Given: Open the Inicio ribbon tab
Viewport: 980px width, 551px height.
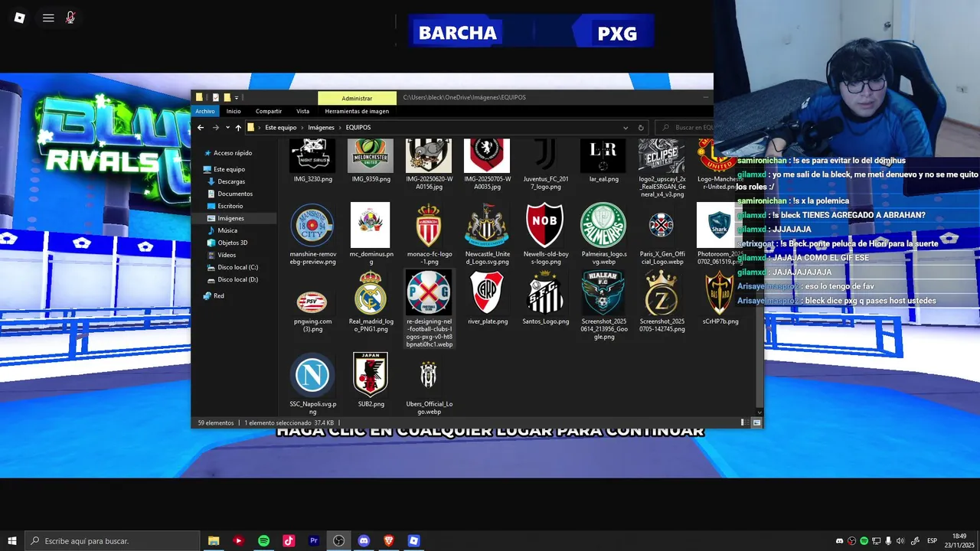Looking at the screenshot, I should click(x=234, y=111).
